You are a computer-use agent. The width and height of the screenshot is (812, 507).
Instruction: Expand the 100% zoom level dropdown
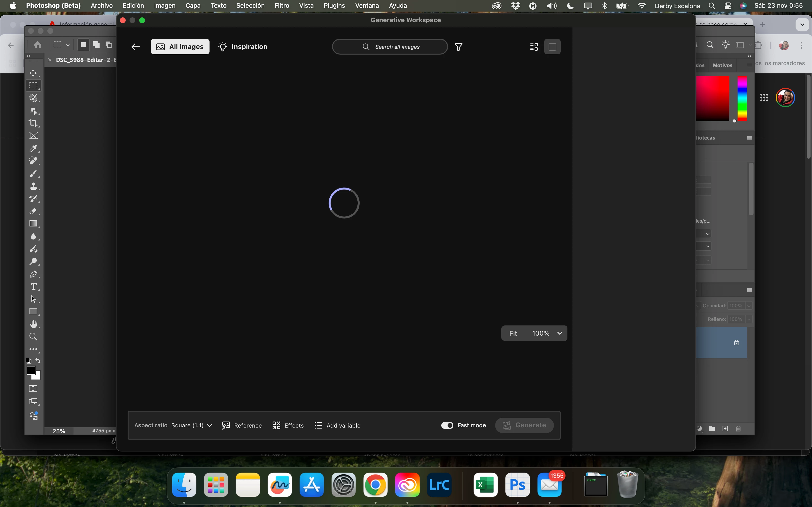(x=559, y=333)
